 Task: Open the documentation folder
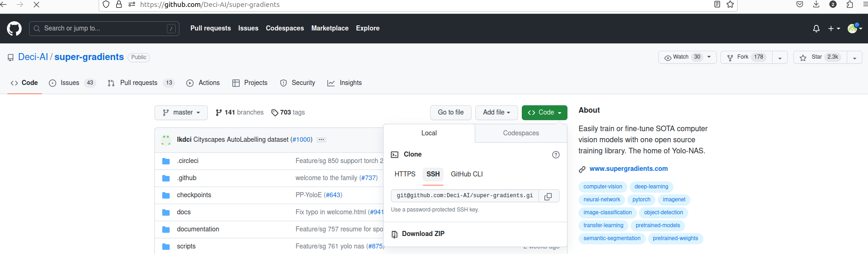[198, 229]
